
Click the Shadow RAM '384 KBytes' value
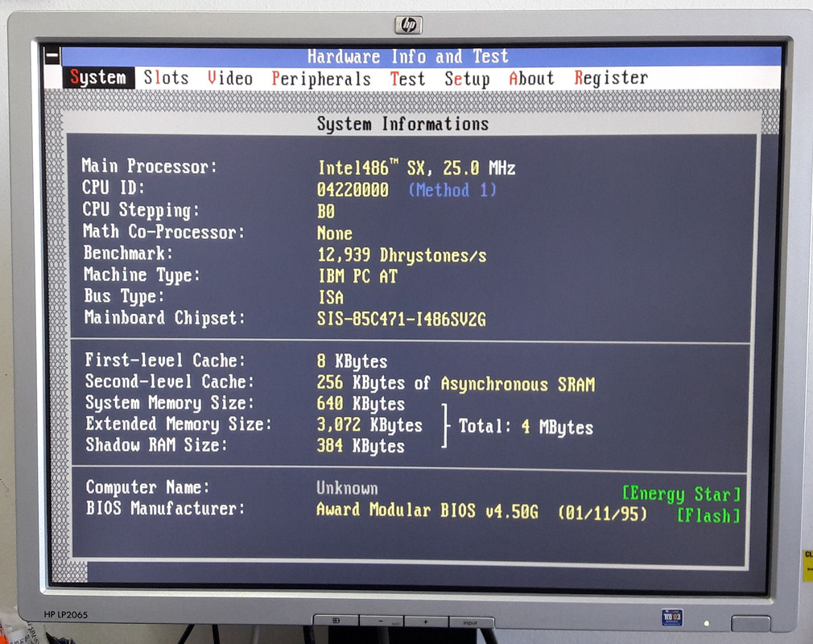click(361, 446)
